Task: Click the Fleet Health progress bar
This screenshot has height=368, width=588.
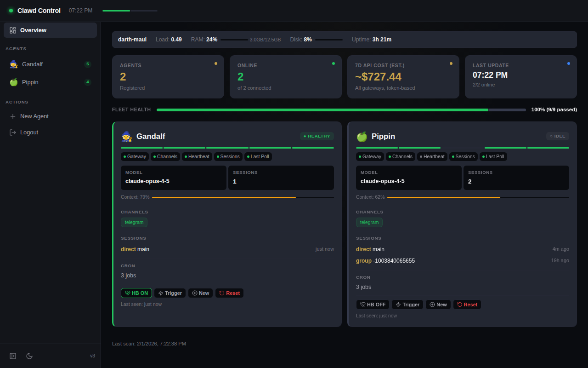Action: pos(341,110)
